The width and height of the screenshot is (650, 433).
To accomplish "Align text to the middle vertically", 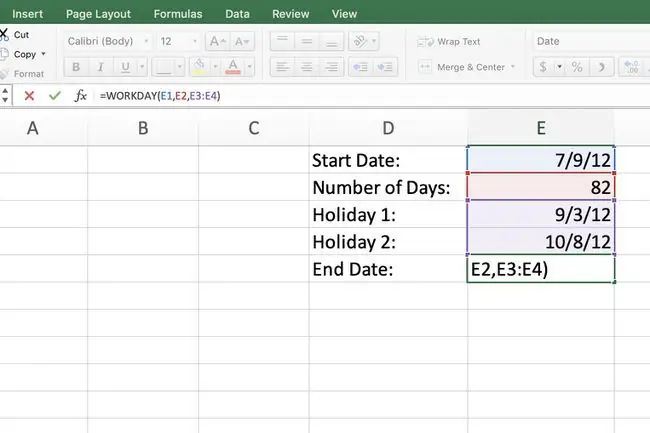I will [x=307, y=41].
